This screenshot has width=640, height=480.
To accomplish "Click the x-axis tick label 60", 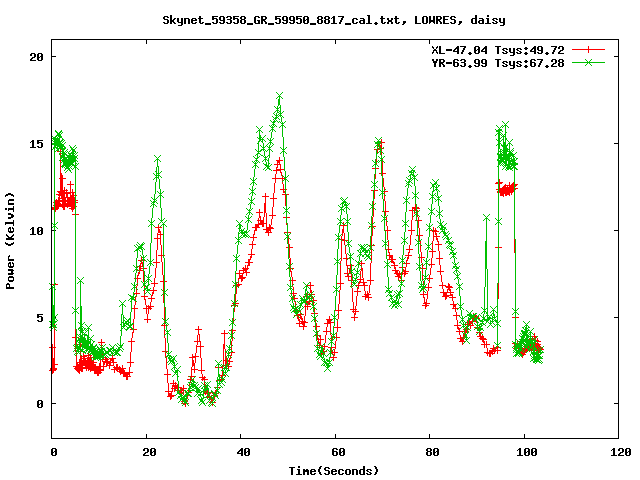I will pyautogui.click(x=338, y=452).
